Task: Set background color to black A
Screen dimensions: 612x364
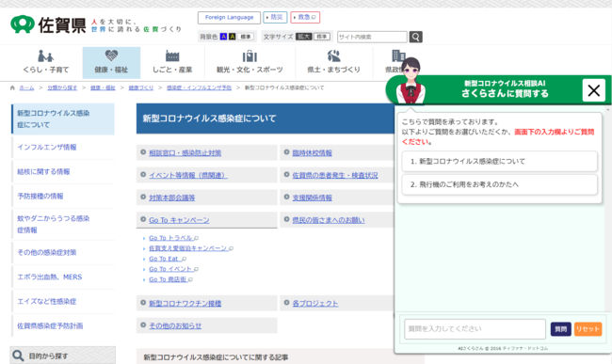Action: click(x=233, y=37)
